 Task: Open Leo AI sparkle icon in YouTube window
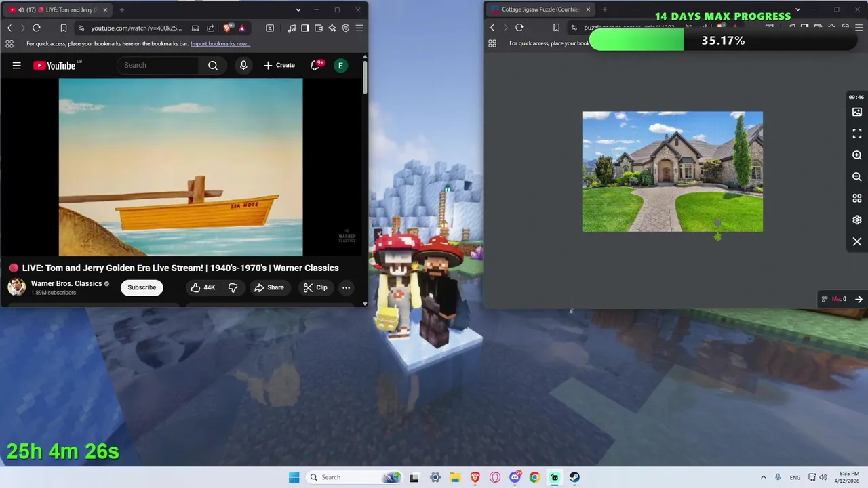click(332, 28)
